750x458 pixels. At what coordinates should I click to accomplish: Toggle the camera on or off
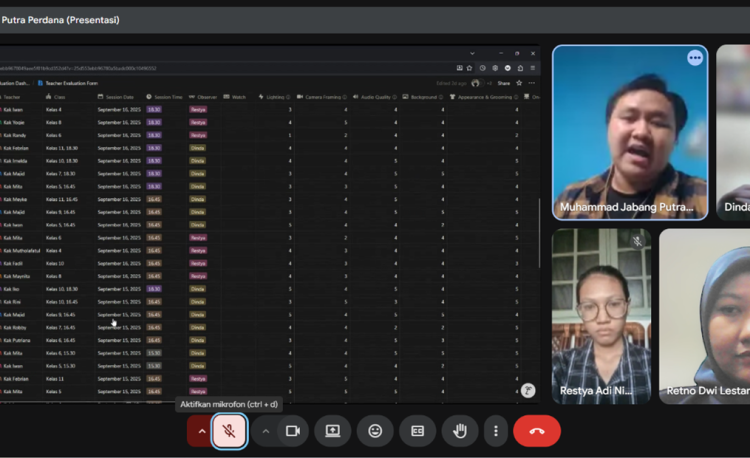(x=293, y=431)
